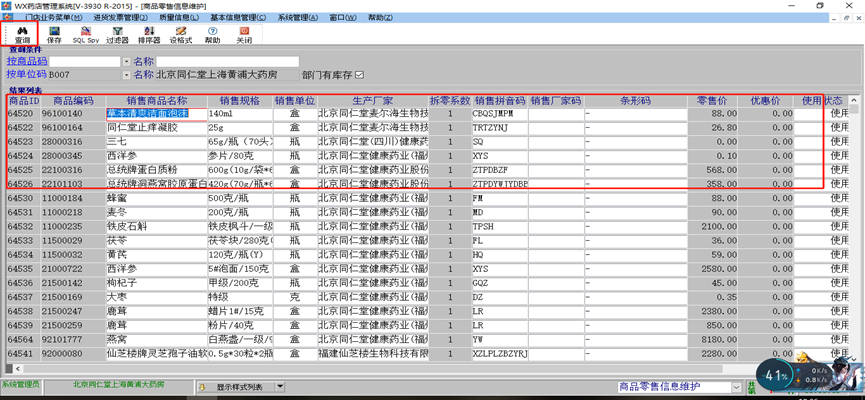The height and width of the screenshot is (400, 865).
Task: Click the 销售规格 column header
Action: click(240, 101)
